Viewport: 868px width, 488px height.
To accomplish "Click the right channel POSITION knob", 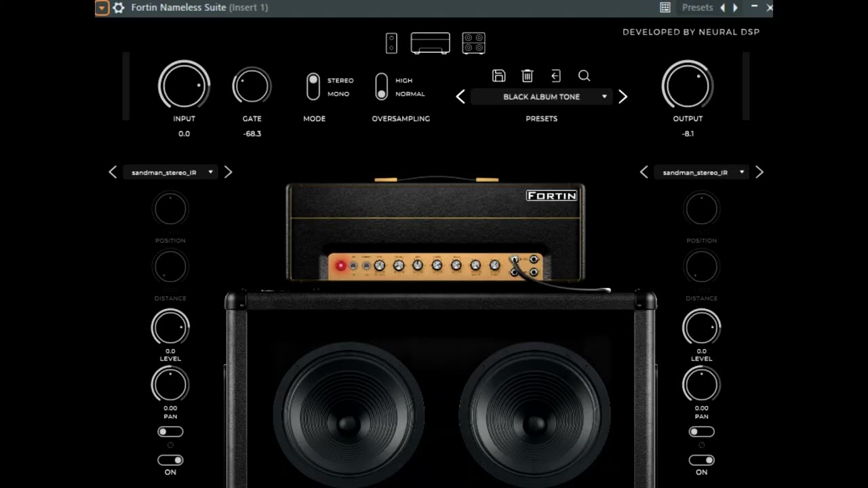I will pyautogui.click(x=701, y=209).
